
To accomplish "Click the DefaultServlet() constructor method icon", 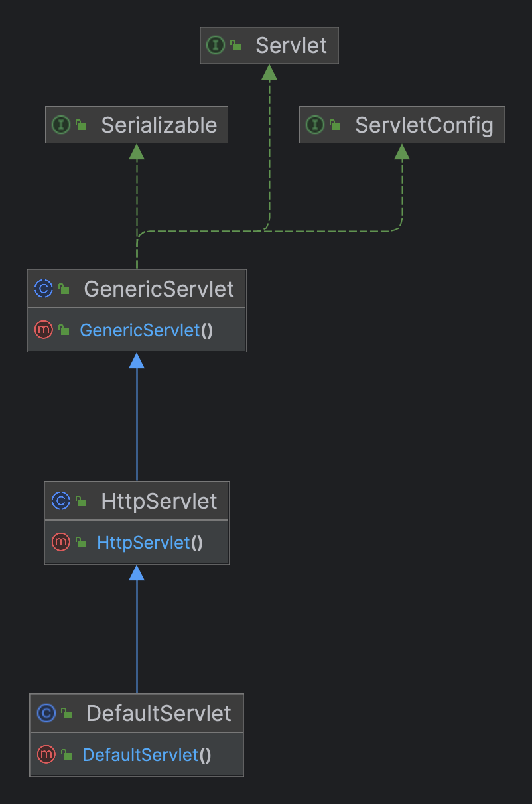I will click(x=46, y=754).
